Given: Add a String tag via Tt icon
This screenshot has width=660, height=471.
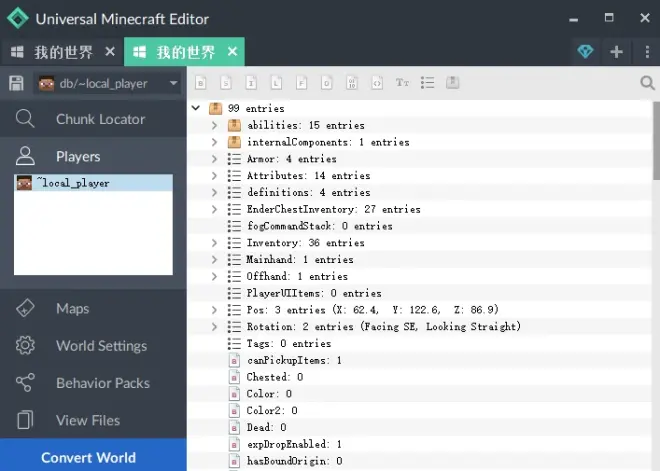Looking at the screenshot, I should [x=402, y=83].
